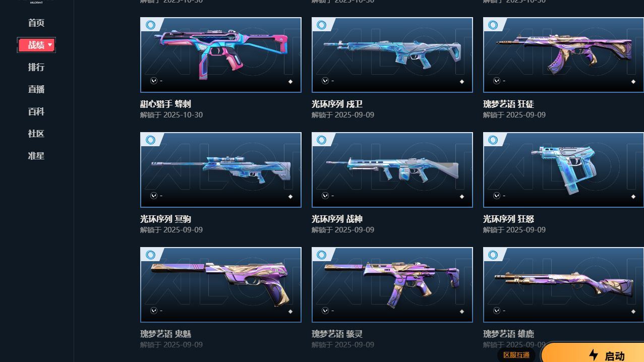The image size is (644, 362).
Task: Click diamond tier icon on 瑰梦艺语 鬼魅 card
Action: pos(290,312)
